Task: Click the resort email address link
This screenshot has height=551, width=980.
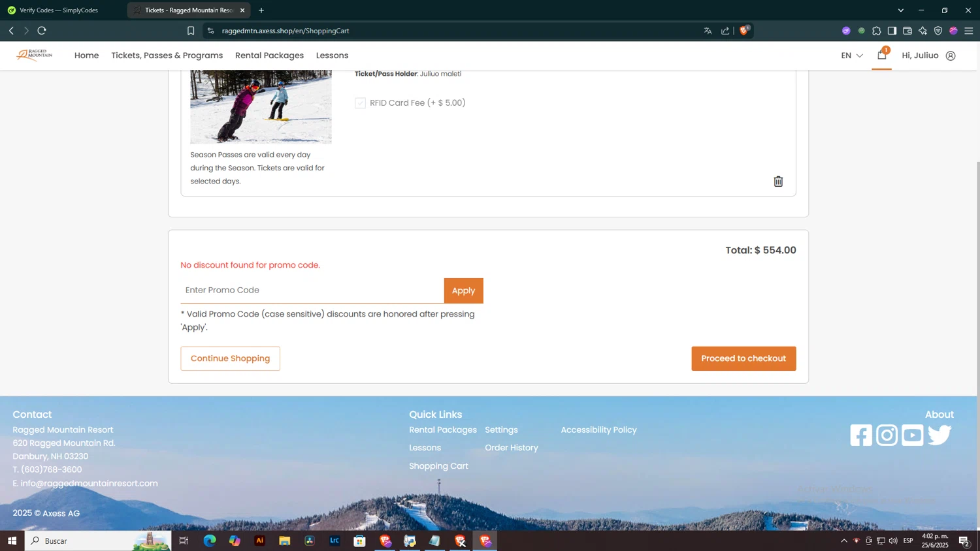Action: click(90, 483)
